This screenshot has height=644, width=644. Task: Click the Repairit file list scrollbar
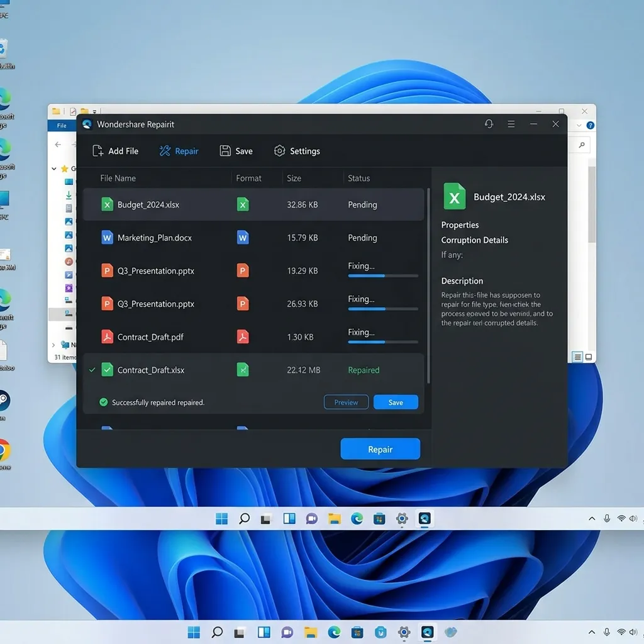[x=428, y=286]
